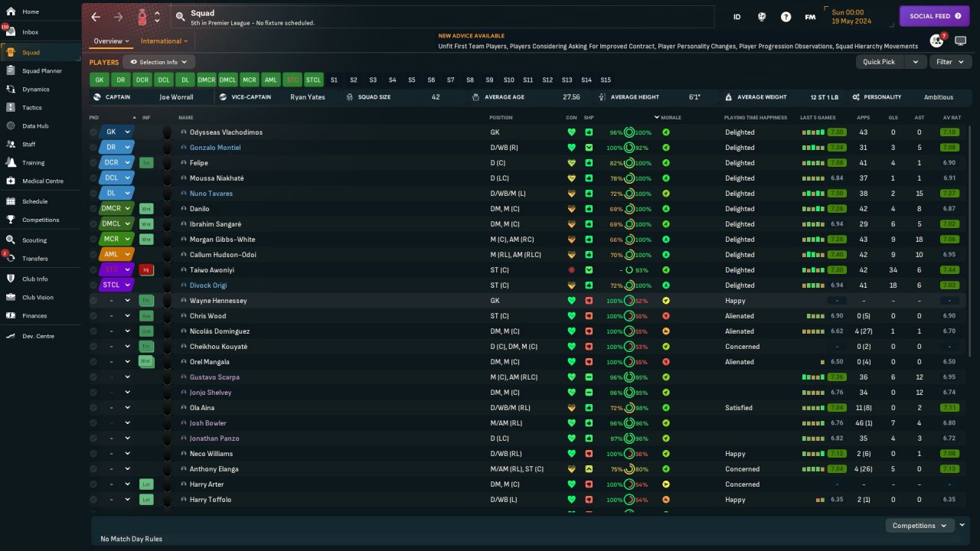The height and width of the screenshot is (551, 980).
Task: Click the back navigation arrow
Action: [96, 17]
